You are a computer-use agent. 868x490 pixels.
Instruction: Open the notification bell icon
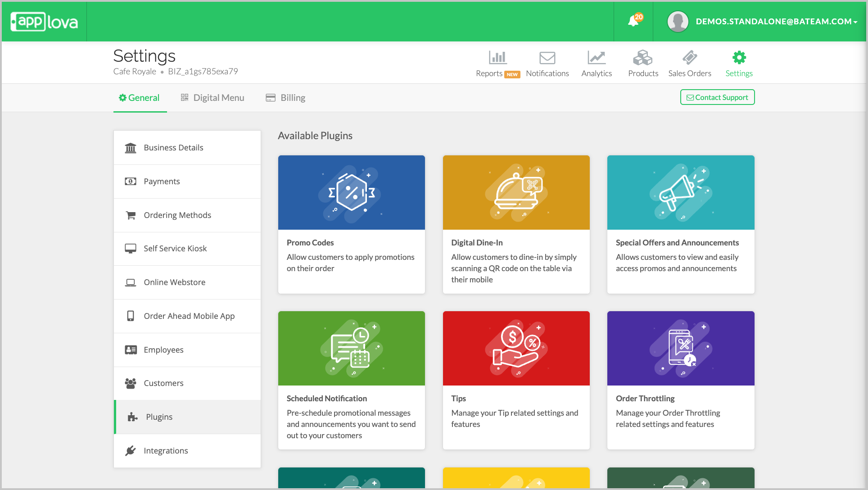click(633, 21)
